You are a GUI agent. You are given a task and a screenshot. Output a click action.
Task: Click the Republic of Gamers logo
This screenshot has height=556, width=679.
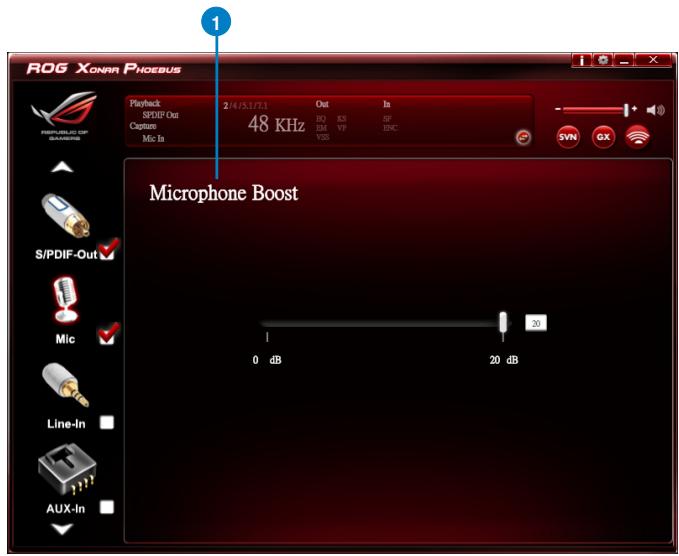click(x=64, y=115)
